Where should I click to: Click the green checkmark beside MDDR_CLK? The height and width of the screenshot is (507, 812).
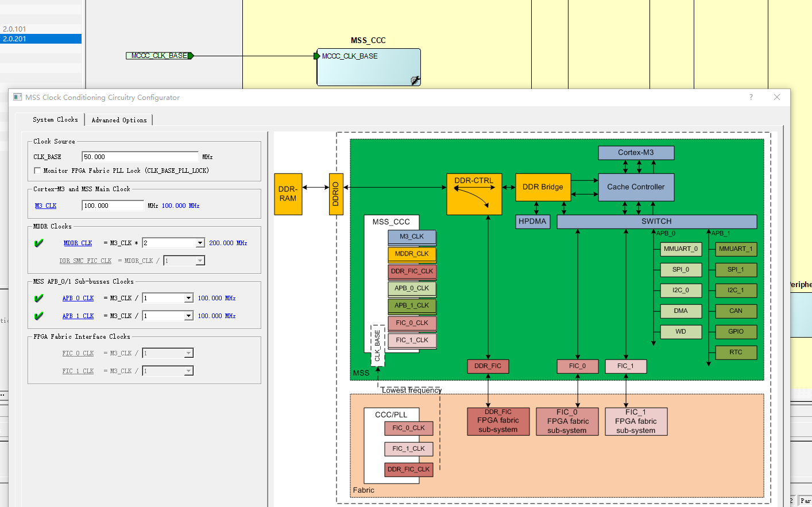click(38, 243)
